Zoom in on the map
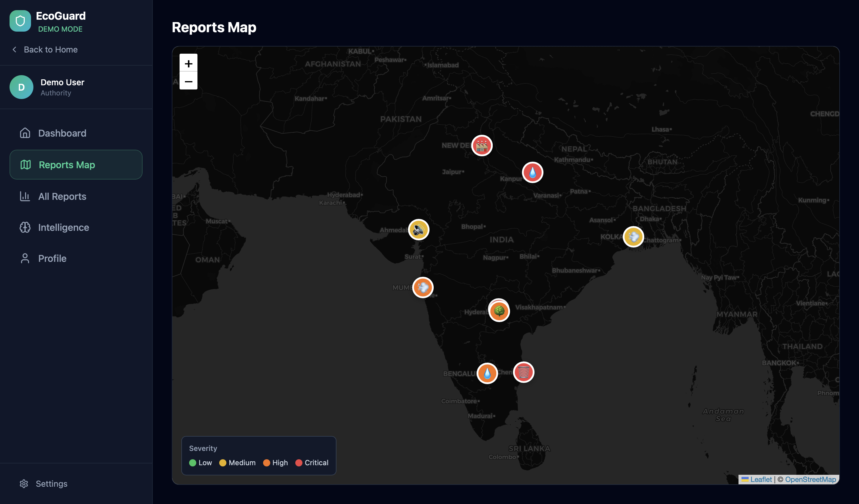The height and width of the screenshot is (504, 859). coord(188,63)
